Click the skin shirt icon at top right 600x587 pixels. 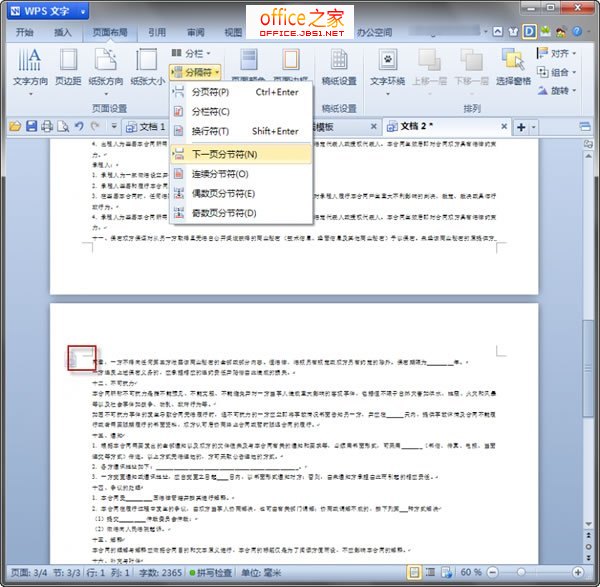[x=513, y=32]
